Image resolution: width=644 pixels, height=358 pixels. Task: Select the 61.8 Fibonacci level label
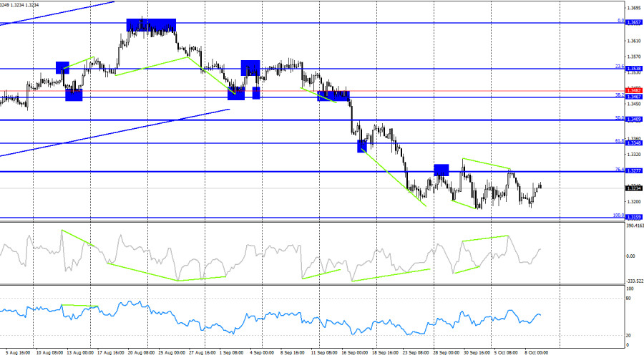(620, 141)
